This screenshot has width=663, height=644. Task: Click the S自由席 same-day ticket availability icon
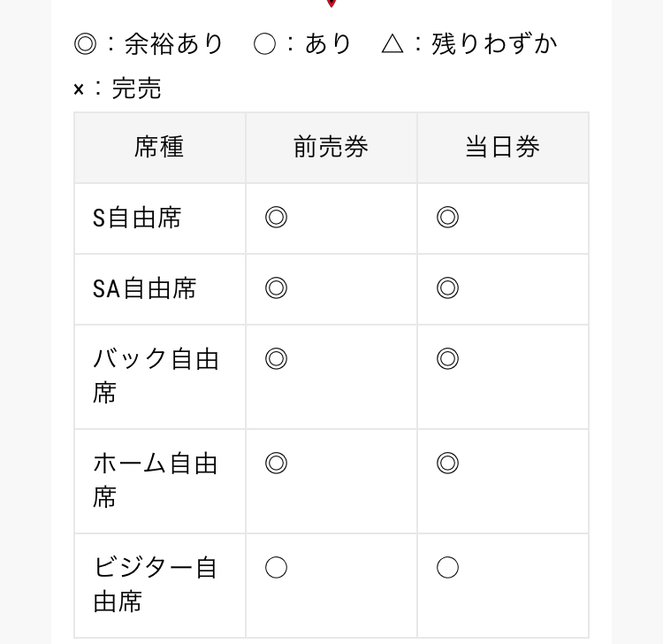pyautogui.click(x=447, y=218)
